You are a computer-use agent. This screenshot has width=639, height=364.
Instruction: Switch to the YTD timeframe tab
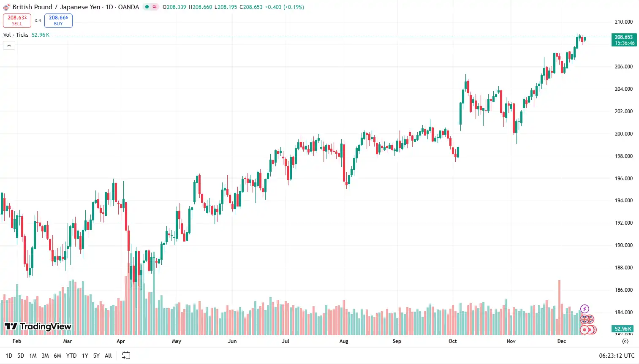(x=71, y=356)
